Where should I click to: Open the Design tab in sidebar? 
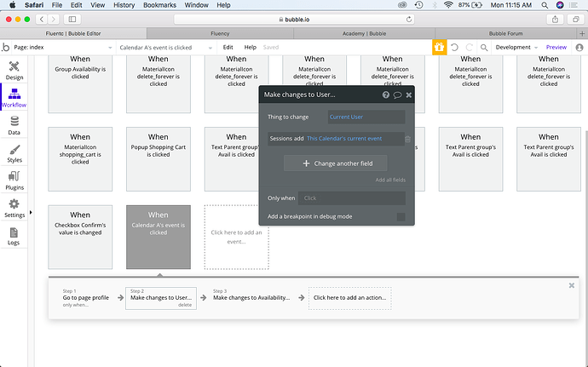14,71
